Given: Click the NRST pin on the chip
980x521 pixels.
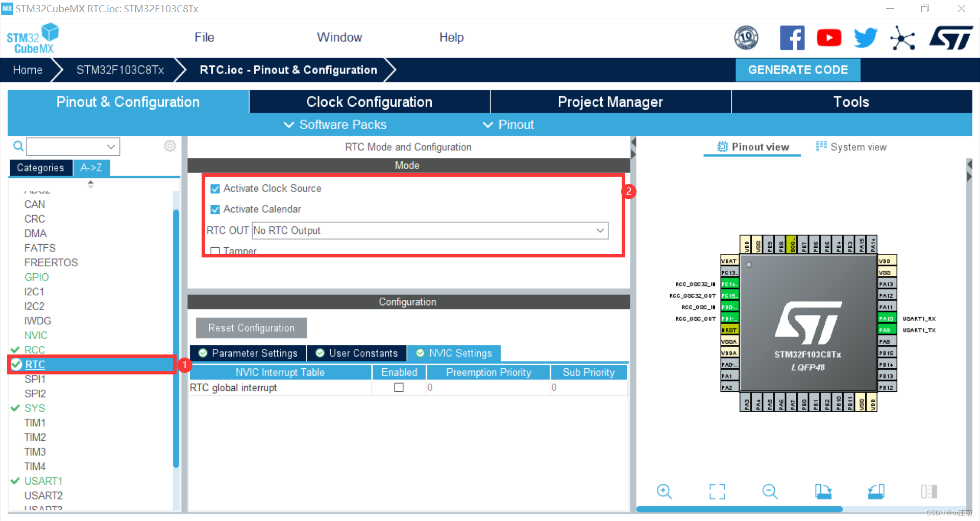Looking at the screenshot, I should [730, 330].
